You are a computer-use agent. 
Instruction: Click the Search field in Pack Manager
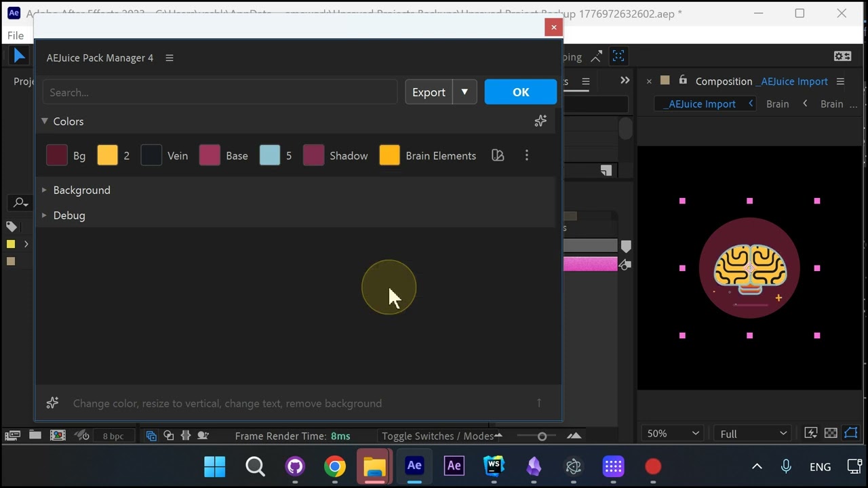220,92
